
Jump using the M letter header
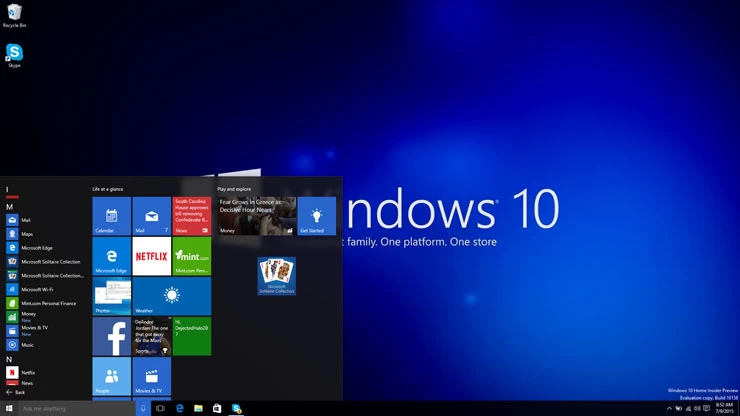tap(9, 207)
